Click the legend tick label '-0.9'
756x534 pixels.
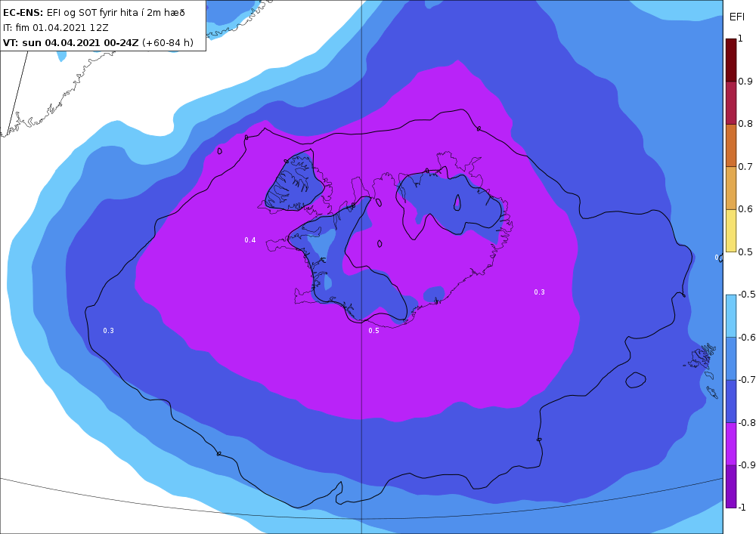point(746,465)
